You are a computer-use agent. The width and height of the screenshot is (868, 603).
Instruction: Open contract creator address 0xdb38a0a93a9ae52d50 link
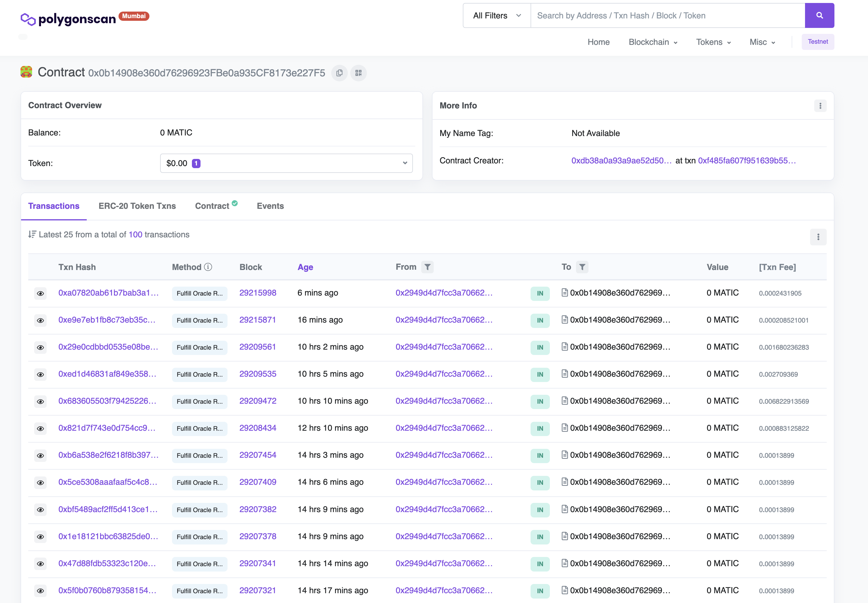point(621,161)
